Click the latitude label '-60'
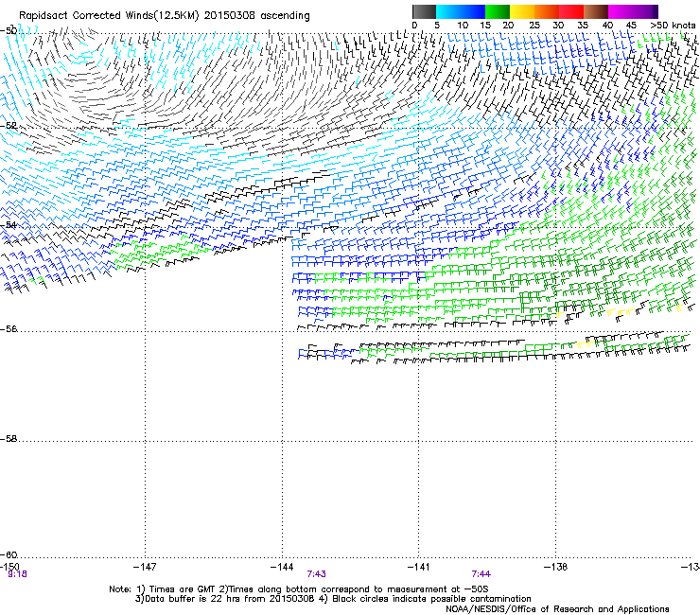Screen dimensions: 700x615 [x=9, y=555]
